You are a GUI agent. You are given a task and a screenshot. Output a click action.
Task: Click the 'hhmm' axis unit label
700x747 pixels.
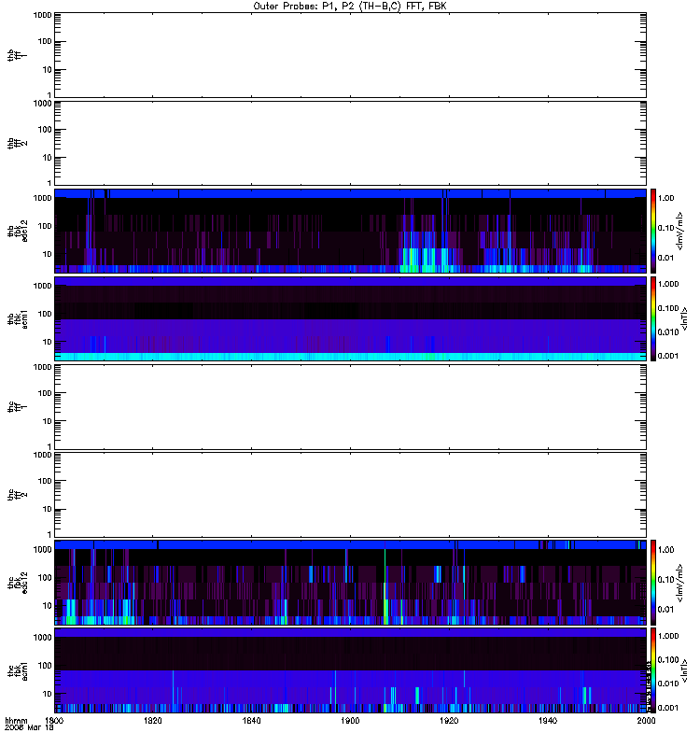pyautogui.click(x=16, y=720)
